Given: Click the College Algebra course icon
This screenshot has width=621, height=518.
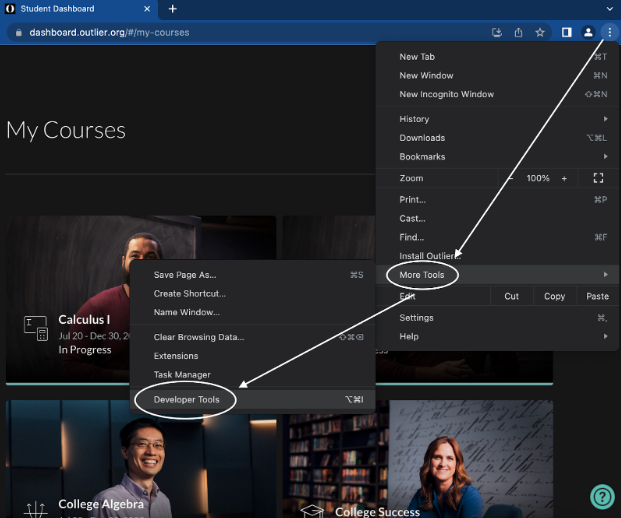Looking at the screenshot, I should pyautogui.click(x=36, y=509).
